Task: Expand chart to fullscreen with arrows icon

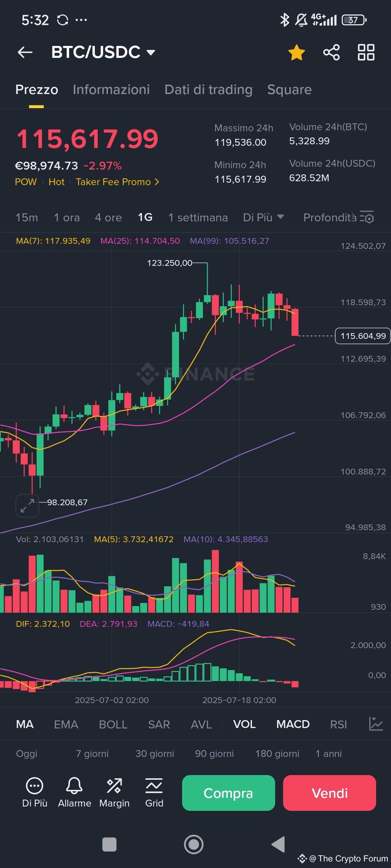Action: pyautogui.click(x=27, y=506)
